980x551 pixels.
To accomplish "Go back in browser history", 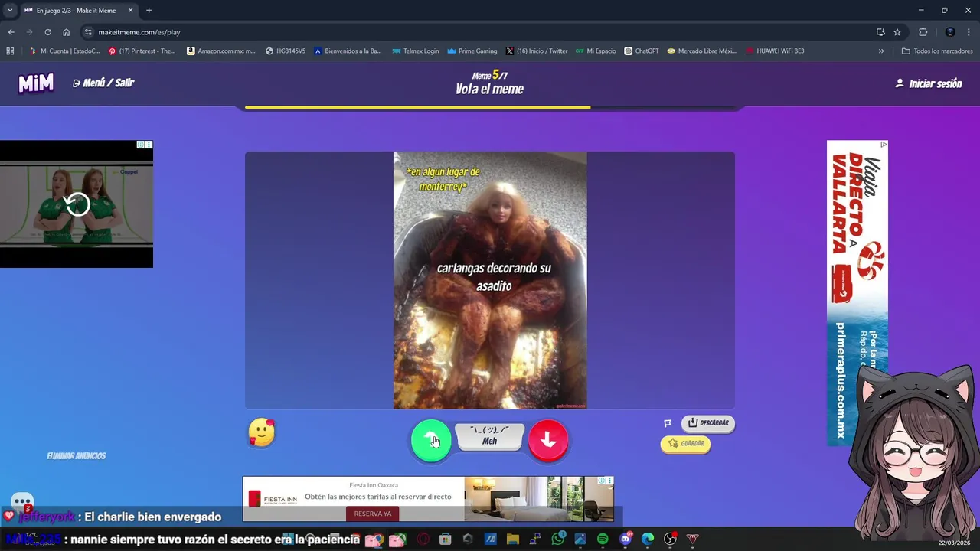I will pos(11,32).
